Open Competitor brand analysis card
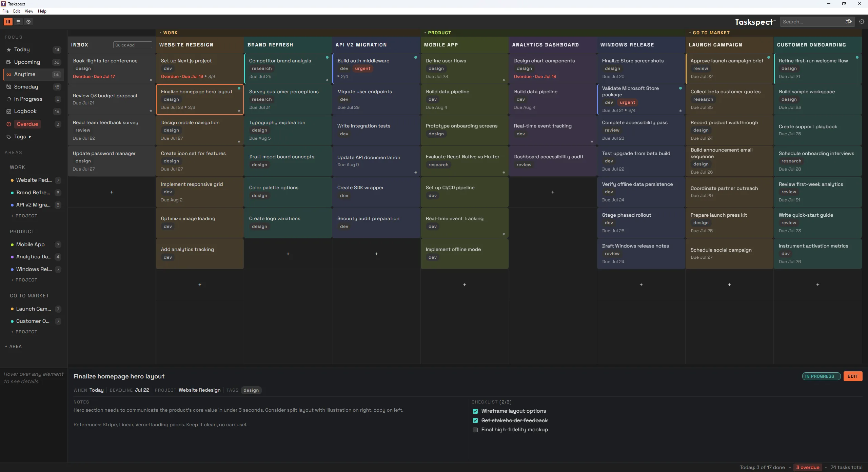 pyautogui.click(x=288, y=68)
